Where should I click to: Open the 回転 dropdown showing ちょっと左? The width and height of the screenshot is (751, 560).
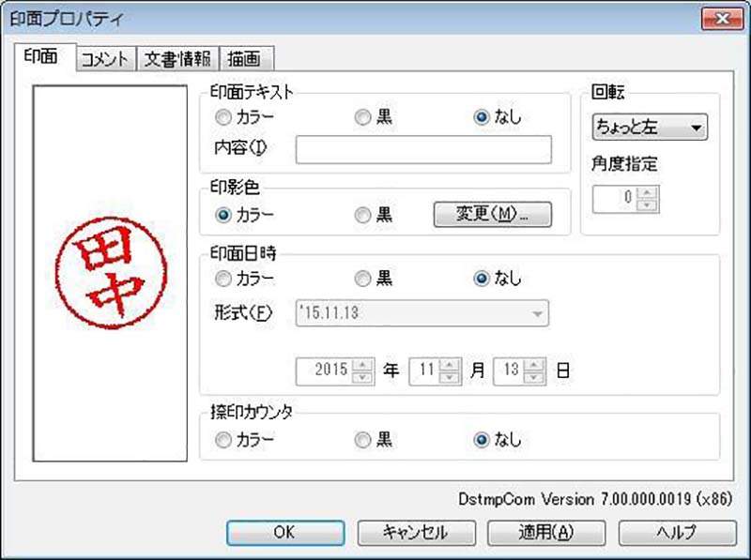[x=650, y=128]
